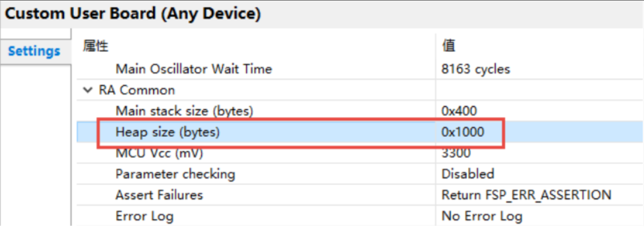Collapse the RA Common section chevron
This screenshot has height=241, width=644.
pyautogui.click(x=87, y=90)
